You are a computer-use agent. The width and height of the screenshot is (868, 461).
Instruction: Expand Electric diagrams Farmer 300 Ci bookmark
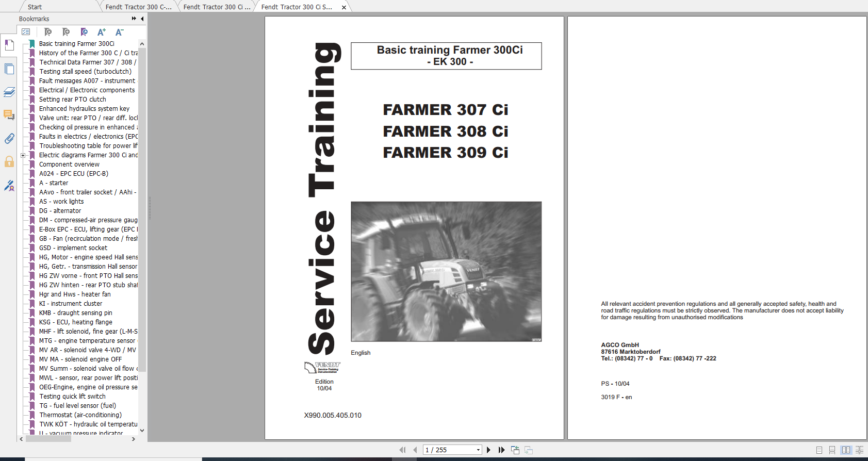tap(23, 155)
